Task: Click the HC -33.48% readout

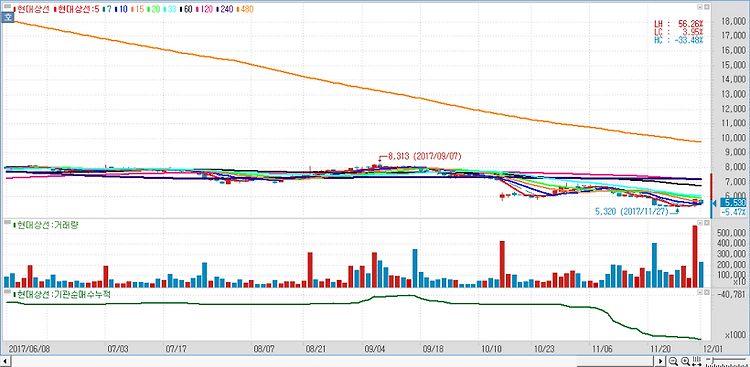Action: pos(679,39)
